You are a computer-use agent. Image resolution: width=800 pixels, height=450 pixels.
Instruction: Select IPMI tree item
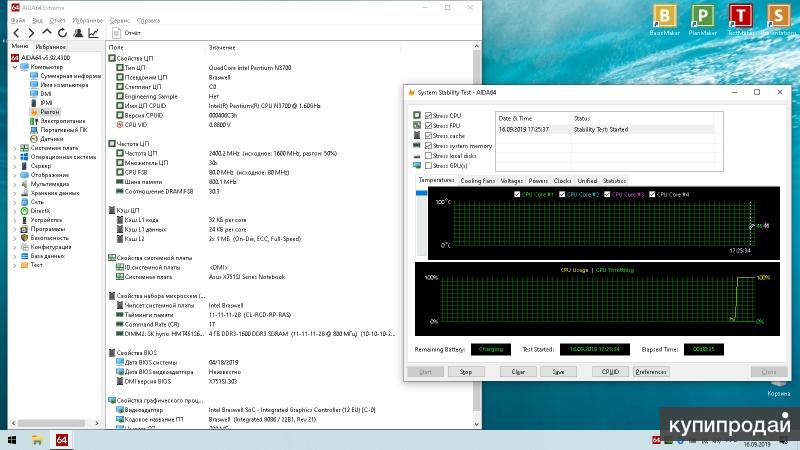click(x=46, y=103)
